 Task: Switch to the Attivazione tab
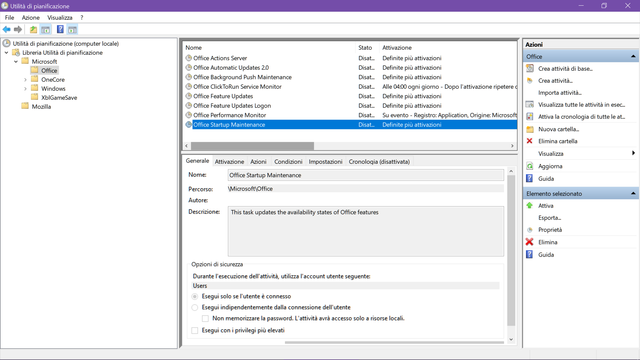pos(229,162)
